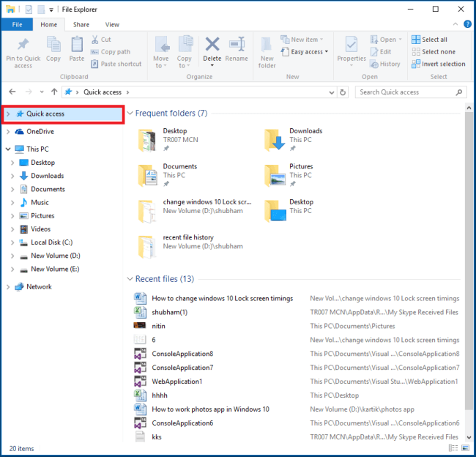
Task: Click the Rename icon
Action: [237, 44]
